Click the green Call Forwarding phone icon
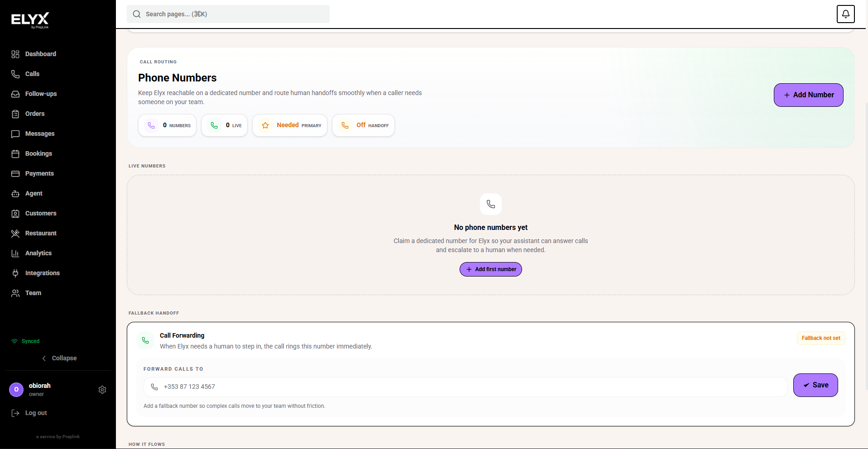This screenshot has height=449, width=868. (x=145, y=340)
